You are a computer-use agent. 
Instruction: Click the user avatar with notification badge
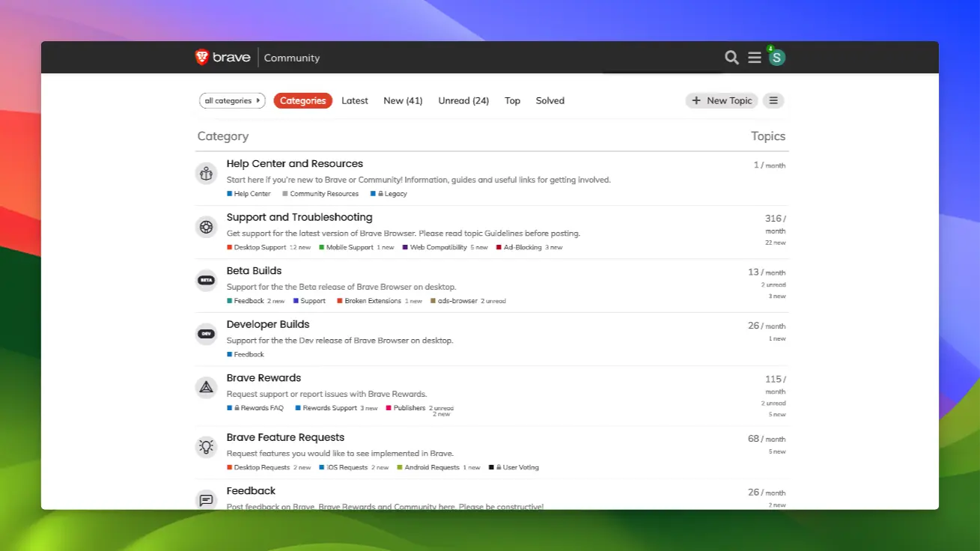(x=776, y=57)
